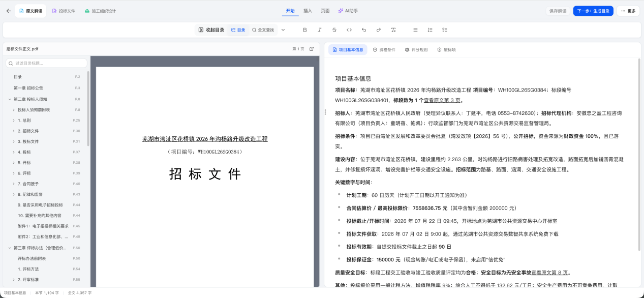Screen dimensions: 644x298
Task: Open outline entry 目录 P.2
Action: click(46, 76)
